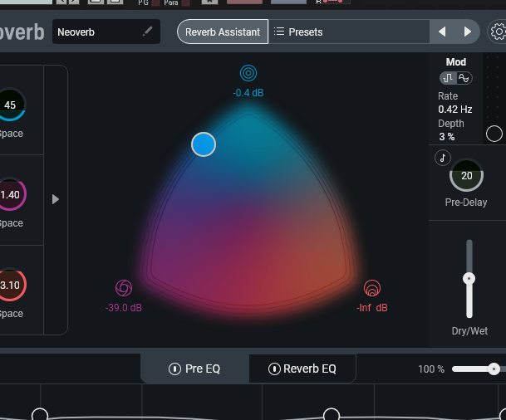Toggle the Reverb EQ power button

coord(274,369)
